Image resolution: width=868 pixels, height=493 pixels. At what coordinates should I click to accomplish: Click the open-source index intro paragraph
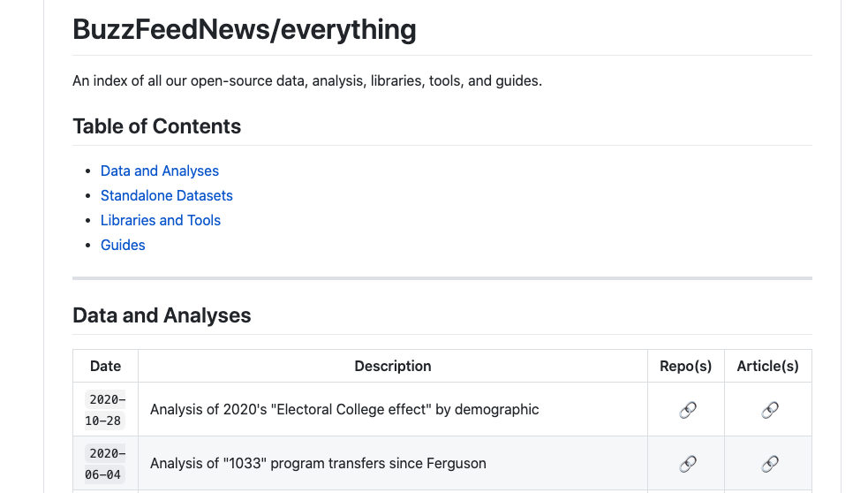click(x=306, y=81)
